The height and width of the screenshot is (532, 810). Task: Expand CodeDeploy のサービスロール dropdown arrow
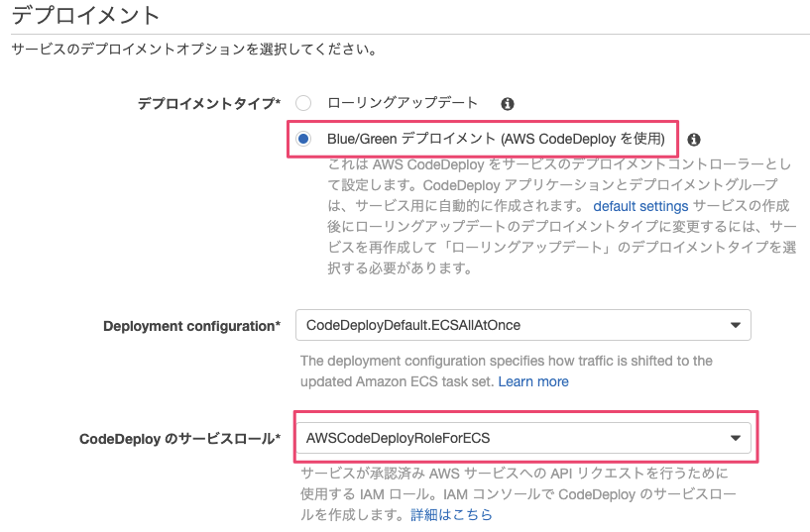point(735,437)
